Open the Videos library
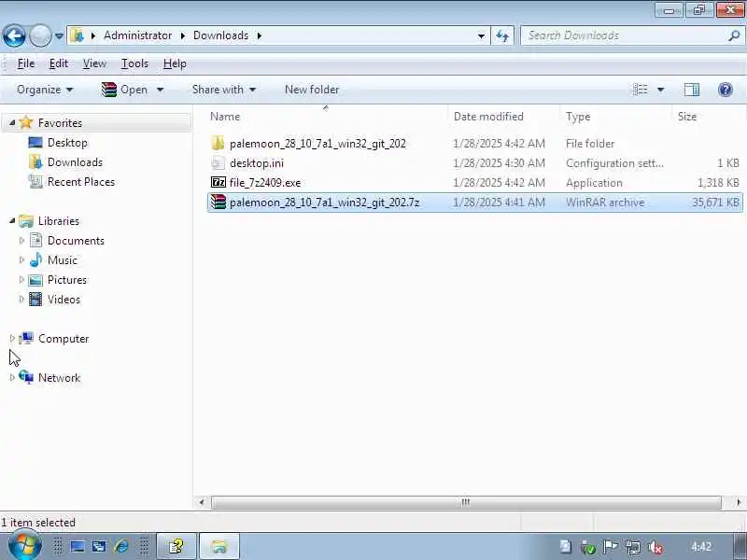This screenshot has height=560, width=747. coord(63,299)
